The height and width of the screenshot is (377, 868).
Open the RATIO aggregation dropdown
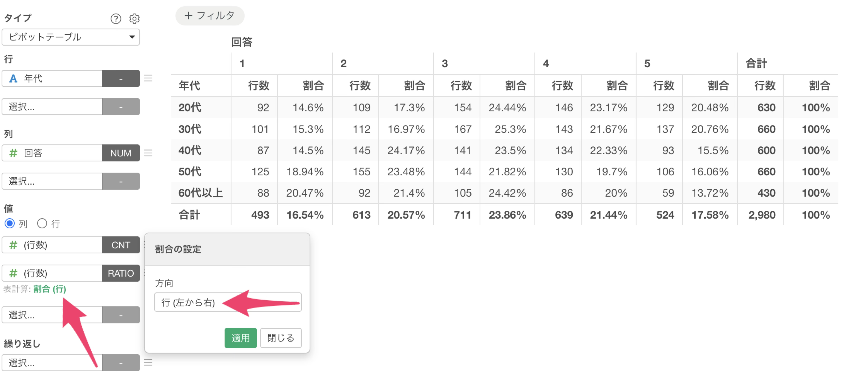[121, 273]
